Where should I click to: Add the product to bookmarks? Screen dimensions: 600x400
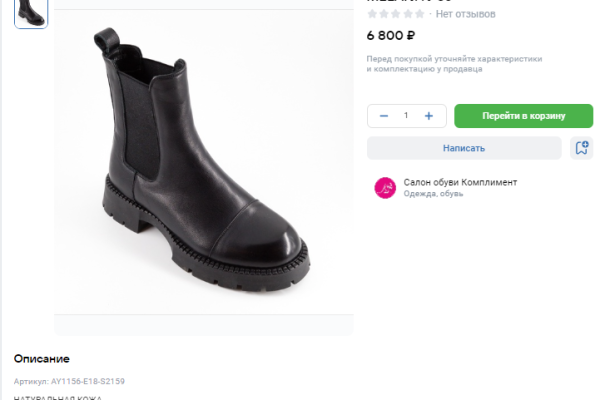(x=581, y=148)
